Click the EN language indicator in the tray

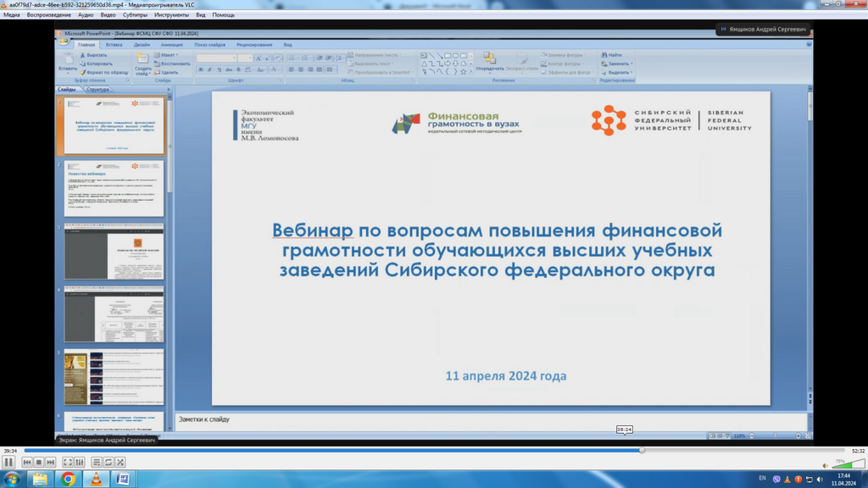762,479
